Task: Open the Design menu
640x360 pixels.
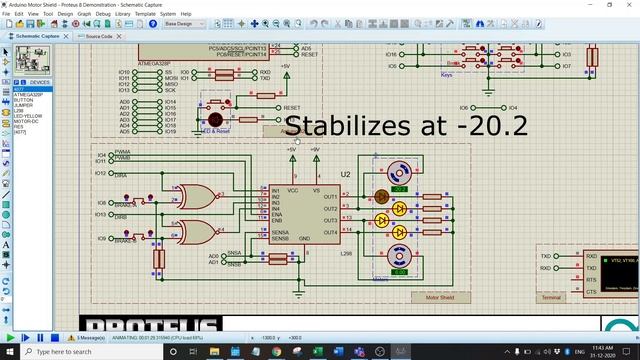Action: (x=65, y=14)
